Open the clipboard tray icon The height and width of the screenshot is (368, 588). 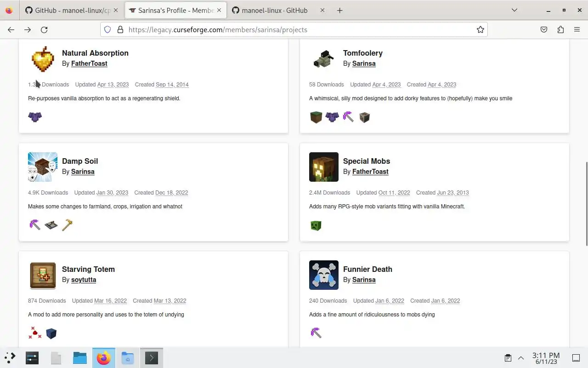coord(508,358)
